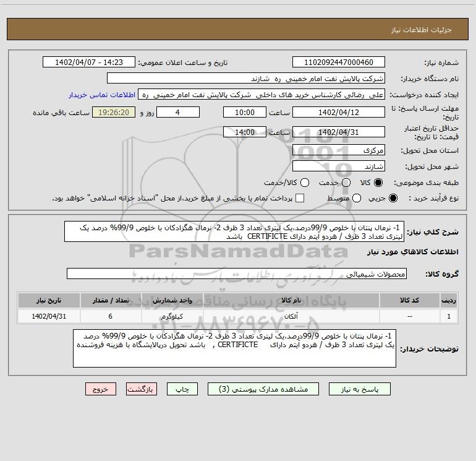
Task: Click the remaining time 19:26:20 field
Action: [x=114, y=112]
